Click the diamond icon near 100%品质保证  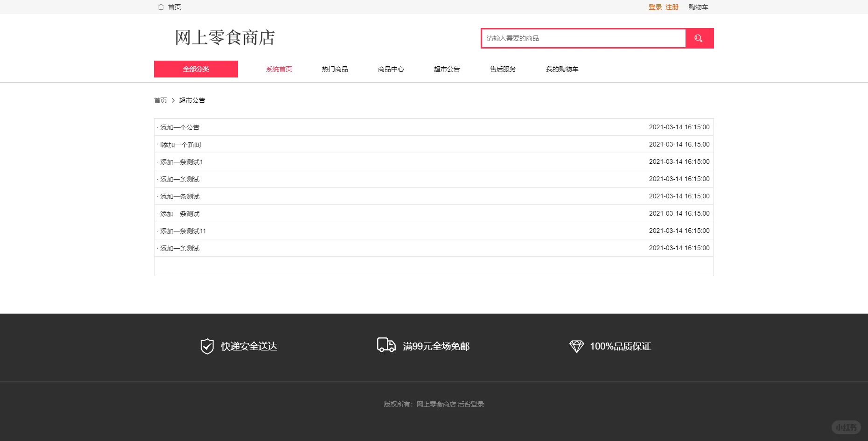[577, 346]
